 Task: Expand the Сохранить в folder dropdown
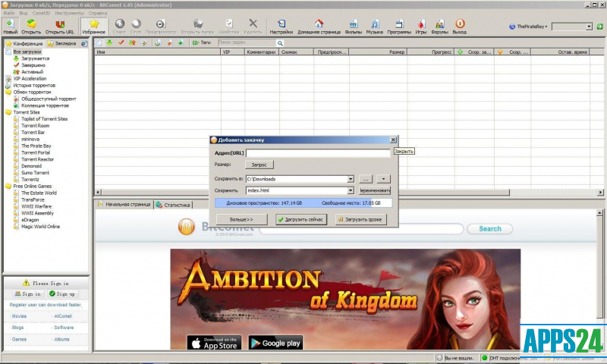pyautogui.click(x=351, y=179)
